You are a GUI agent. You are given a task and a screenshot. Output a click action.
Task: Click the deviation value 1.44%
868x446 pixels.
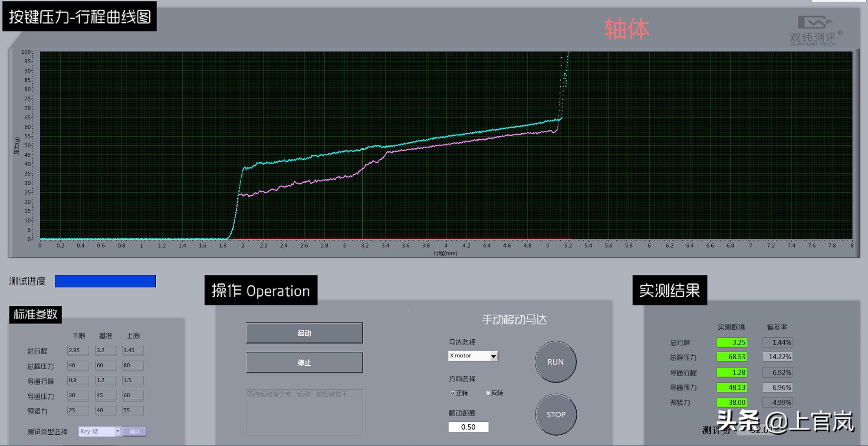tap(777, 342)
